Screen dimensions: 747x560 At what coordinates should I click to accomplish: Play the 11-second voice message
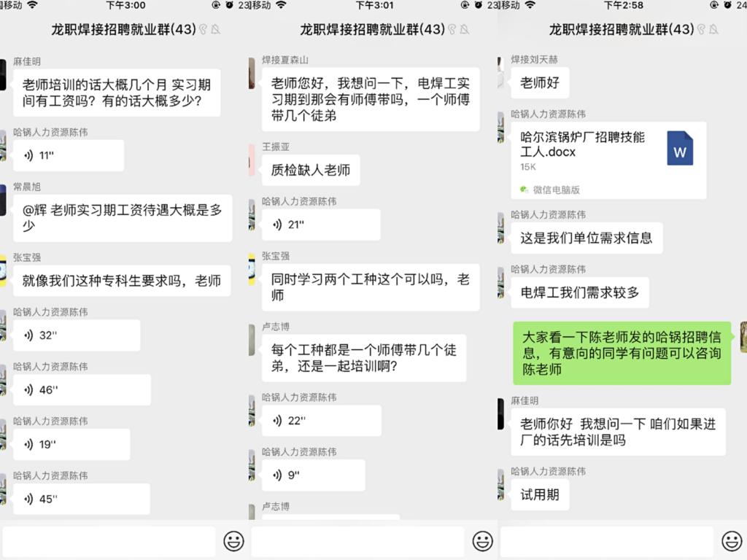pos(68,155)
